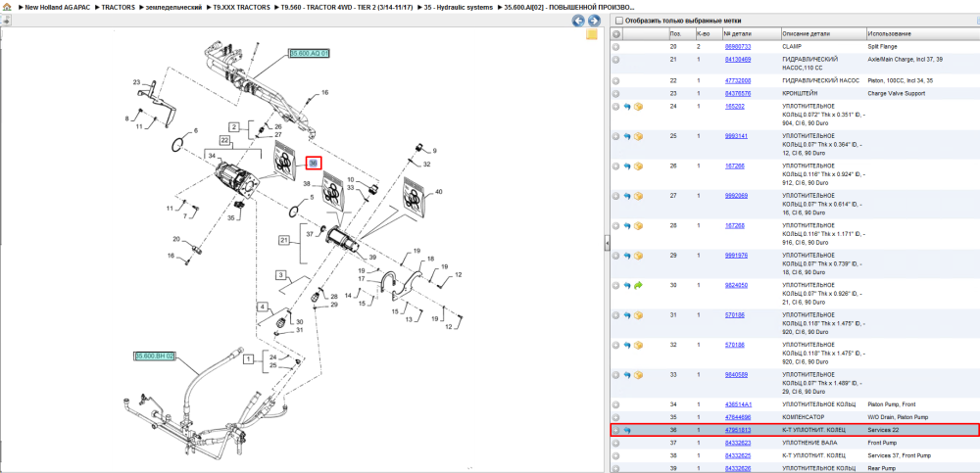Open the 35.600.BH 02 diagram reference label
The image size is (980, 473).
[155, 356]
